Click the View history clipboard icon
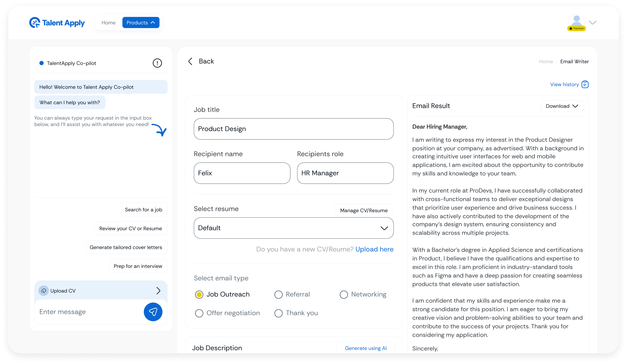This screenshot has width=627, height=364. (x=585, y=84)
